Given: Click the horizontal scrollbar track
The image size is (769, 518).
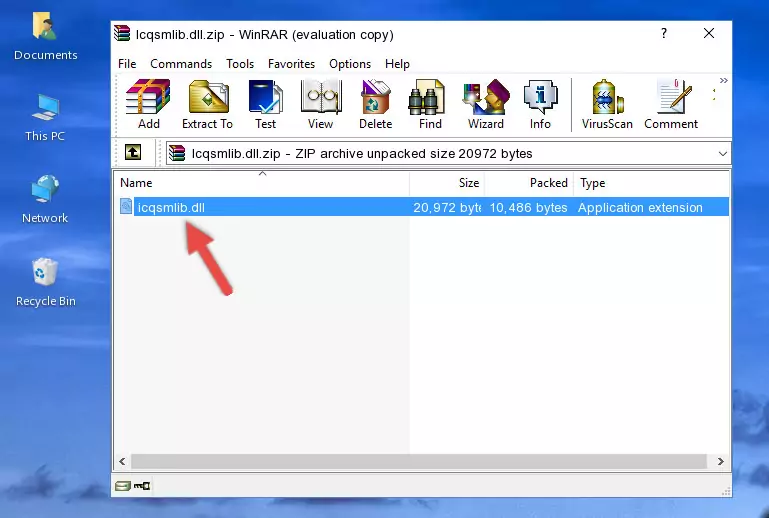Looking at the screenshot, I should click(x=418, y=461).
